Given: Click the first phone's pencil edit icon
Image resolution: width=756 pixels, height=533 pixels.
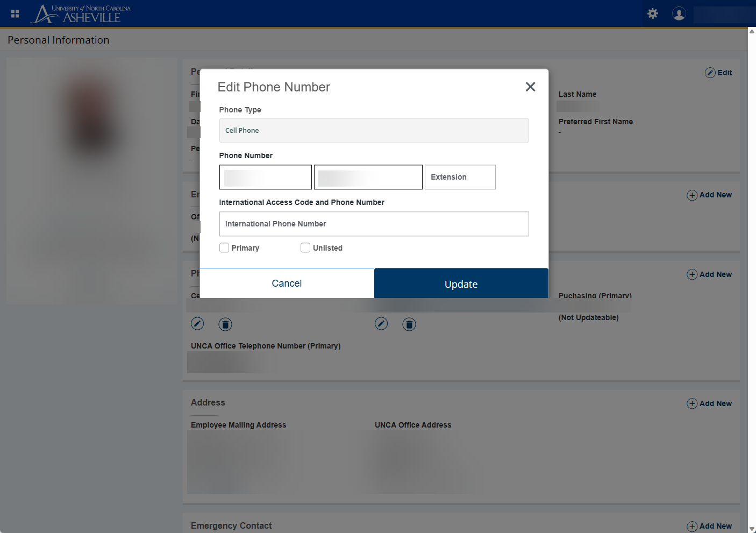Looking at the screenshot, I should [197, 324].
